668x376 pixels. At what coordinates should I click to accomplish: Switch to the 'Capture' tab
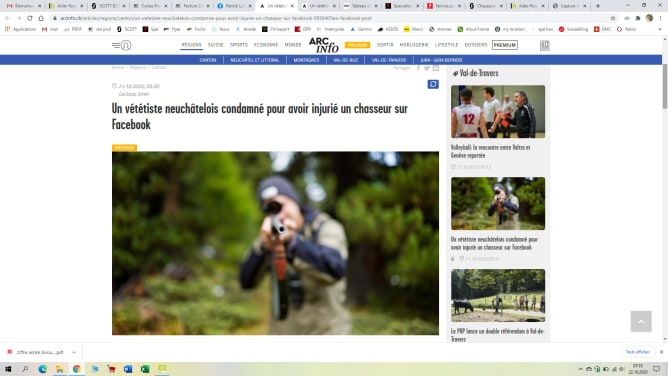[x=569, y=6]
